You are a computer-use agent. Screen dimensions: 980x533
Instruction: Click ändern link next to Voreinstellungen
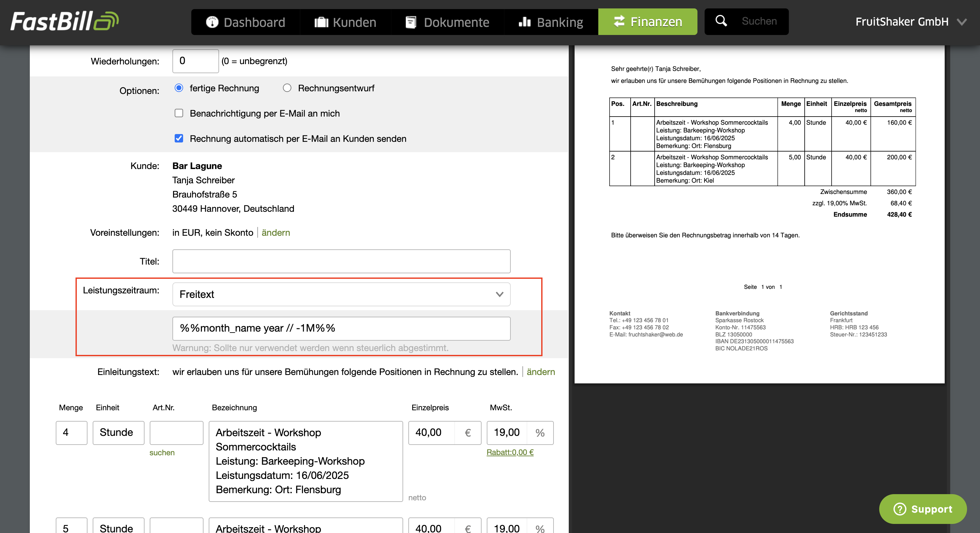(276, 233)
